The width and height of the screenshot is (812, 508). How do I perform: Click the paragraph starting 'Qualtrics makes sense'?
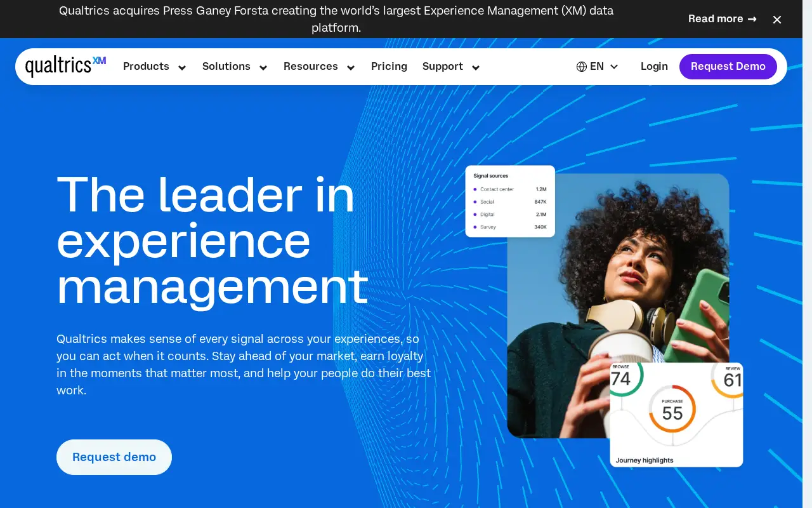point(244,364)
